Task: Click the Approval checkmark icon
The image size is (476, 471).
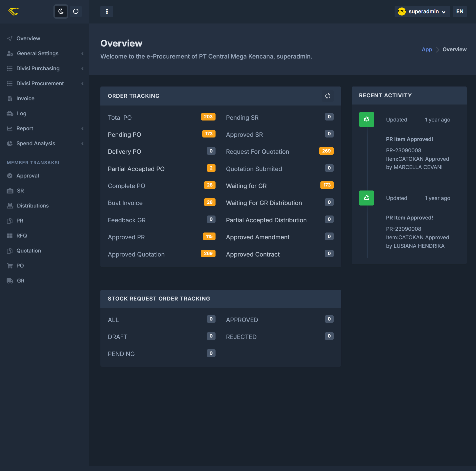Action: pos(10,176)
